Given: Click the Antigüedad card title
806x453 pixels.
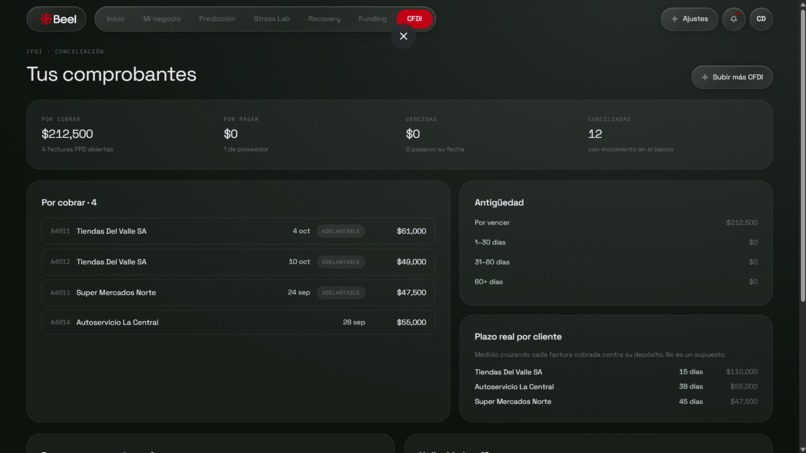Looking at the screenshot, I should pos(499,203).
